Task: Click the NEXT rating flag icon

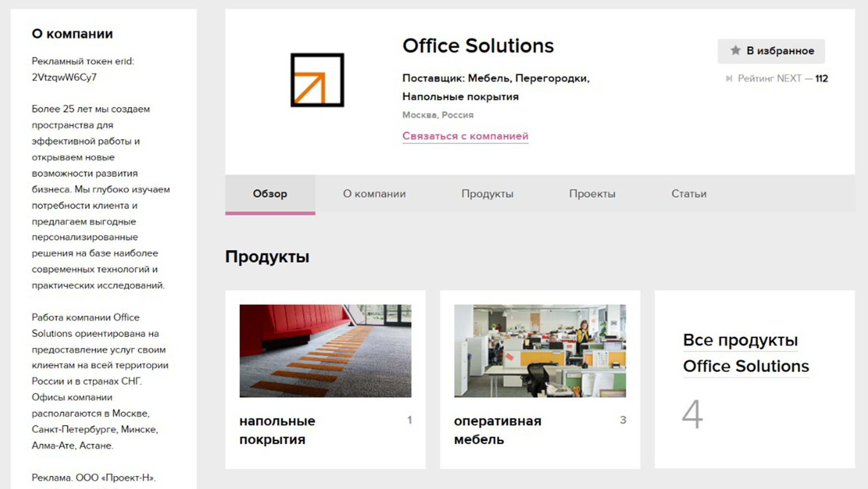Action: coord(729,79)
